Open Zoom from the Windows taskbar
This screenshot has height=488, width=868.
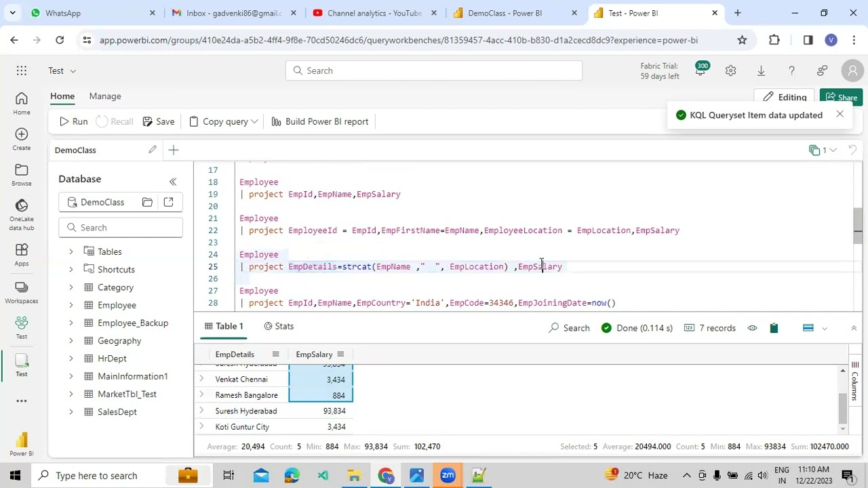448,476
